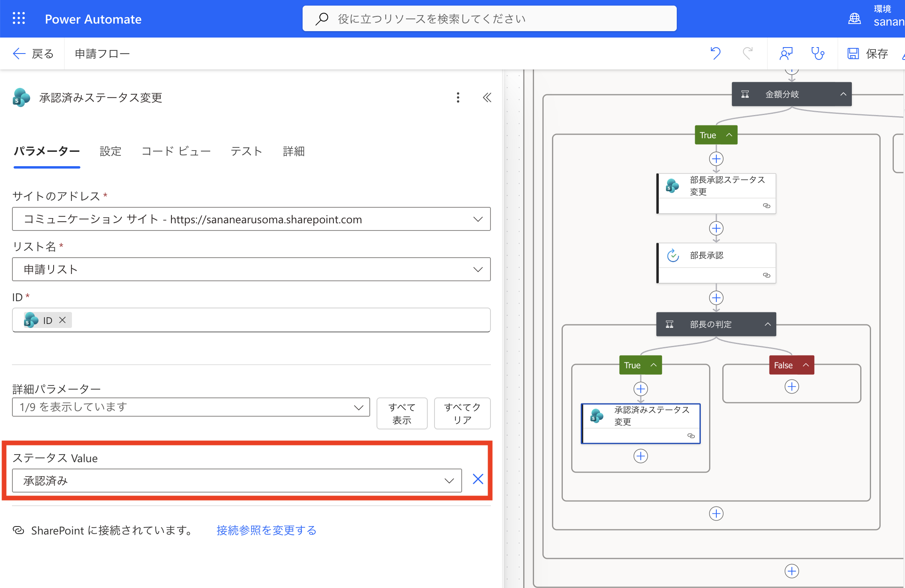This screenshot has height=588, width=905.
Task: Switch to the 詳細 tab
Action: click(294, 151)
